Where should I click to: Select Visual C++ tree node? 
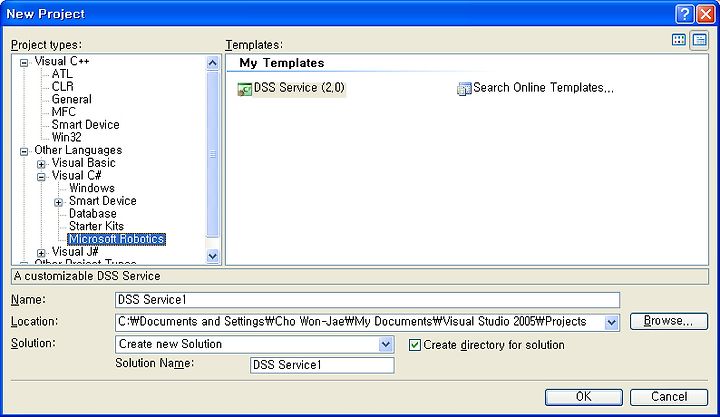click(x=62, y=61)
